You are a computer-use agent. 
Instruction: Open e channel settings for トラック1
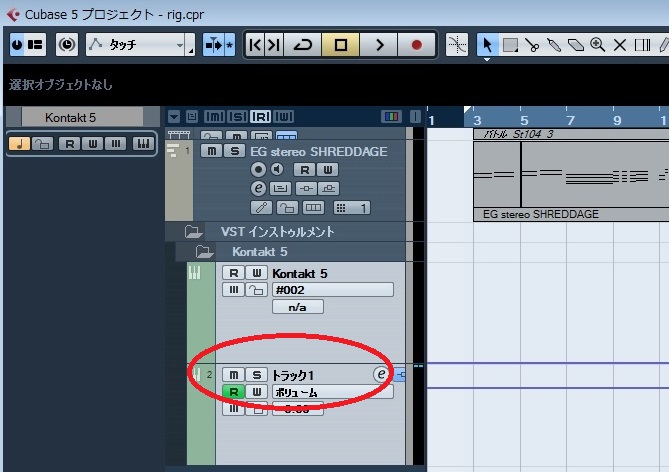pos(381,374)
